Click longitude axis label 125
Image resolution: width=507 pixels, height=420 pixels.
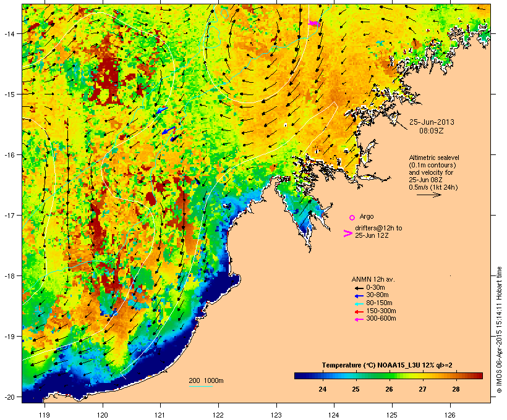pyautogui.click(x=392, y=415)
